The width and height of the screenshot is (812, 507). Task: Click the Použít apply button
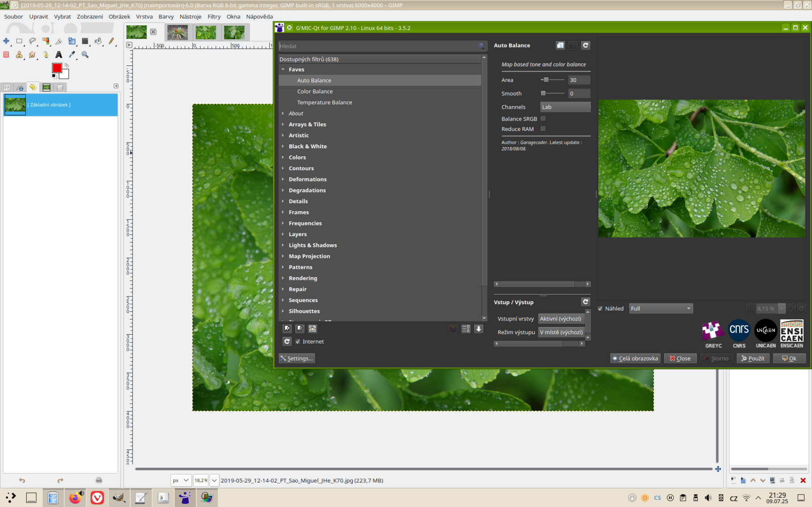[753, 358]
